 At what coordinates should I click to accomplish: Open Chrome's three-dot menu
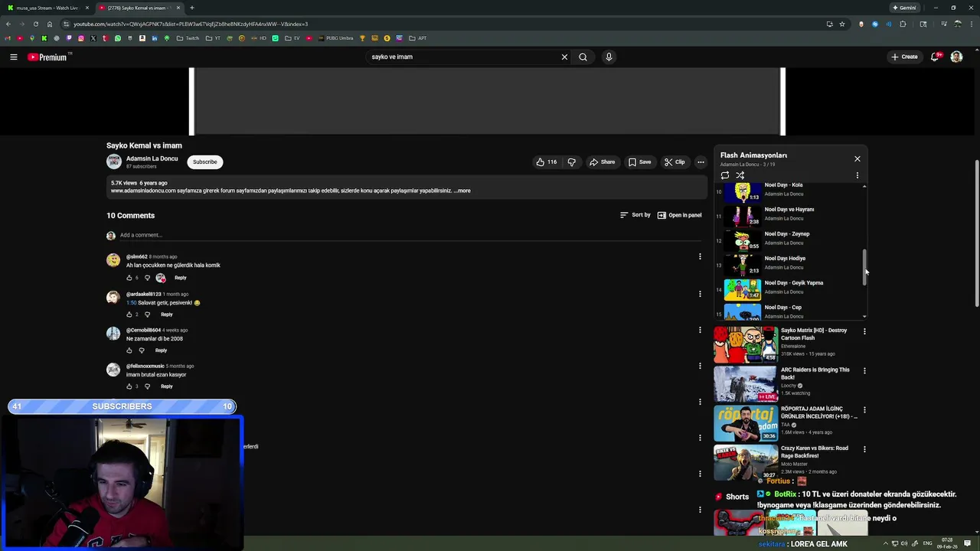coord(971,24)
